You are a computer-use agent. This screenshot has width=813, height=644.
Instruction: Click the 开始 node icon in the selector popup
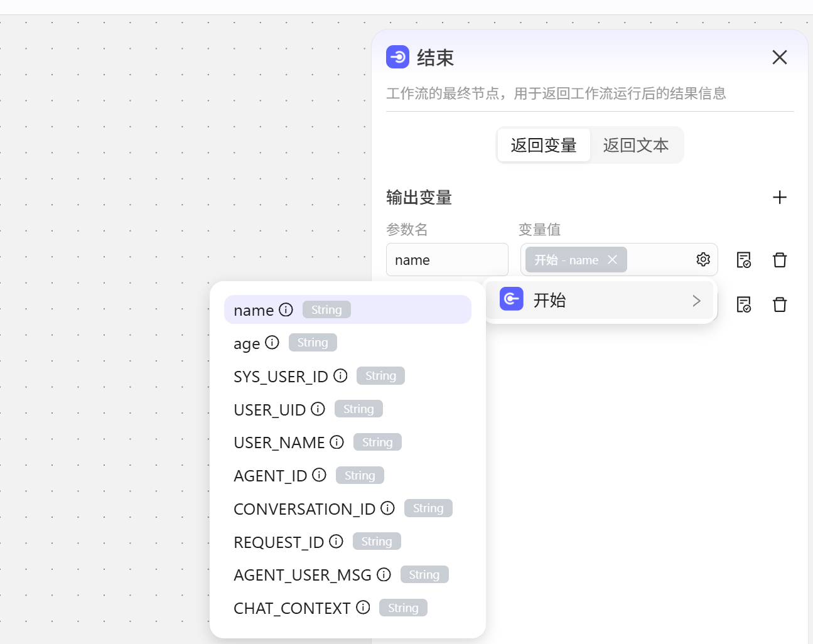tap(512, 299)
